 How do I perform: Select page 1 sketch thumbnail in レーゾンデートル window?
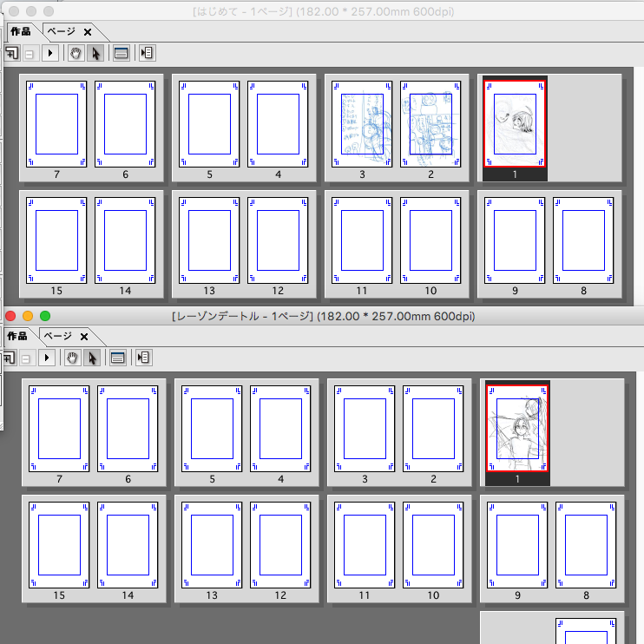tap(517, 429)
